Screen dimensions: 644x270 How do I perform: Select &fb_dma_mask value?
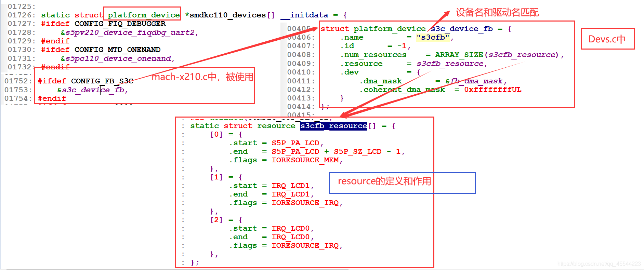(474, 81)
